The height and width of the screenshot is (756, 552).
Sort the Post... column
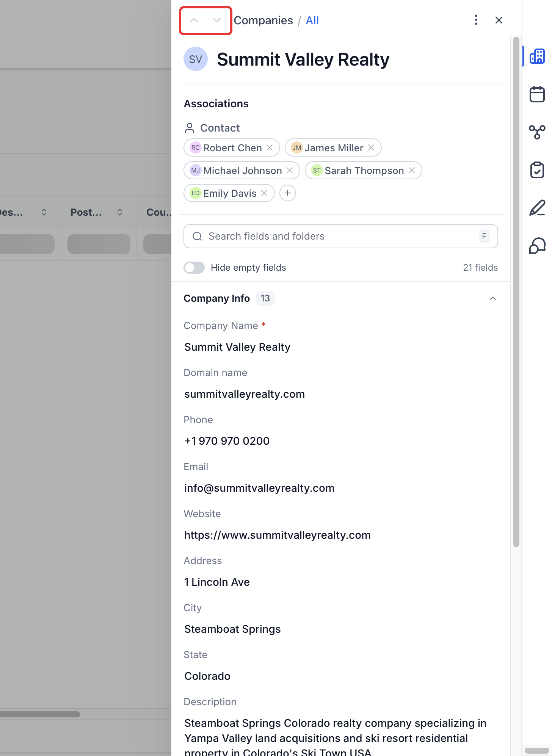pyautogui.click(x=120, y=212)
